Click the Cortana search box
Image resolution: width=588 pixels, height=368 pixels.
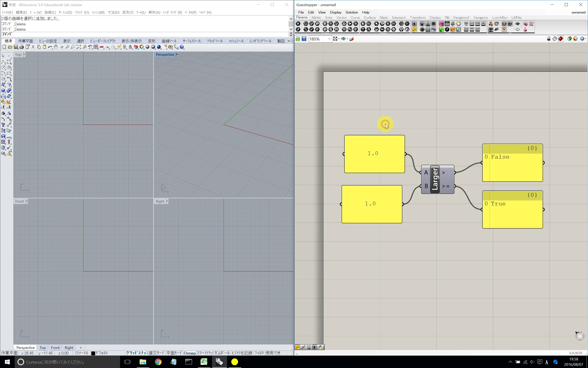[67, 362]
